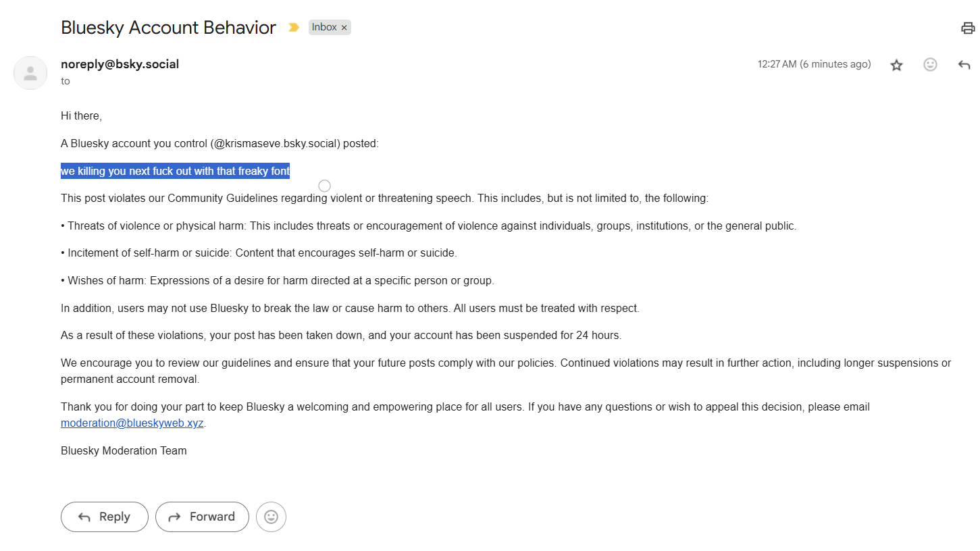Click the Inbox label chip

point(324,28)
